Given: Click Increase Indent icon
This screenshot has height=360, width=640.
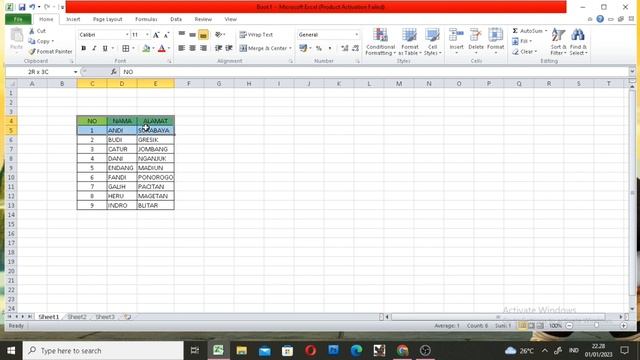Looking at the screenshot, I should [x=229, y=48].
